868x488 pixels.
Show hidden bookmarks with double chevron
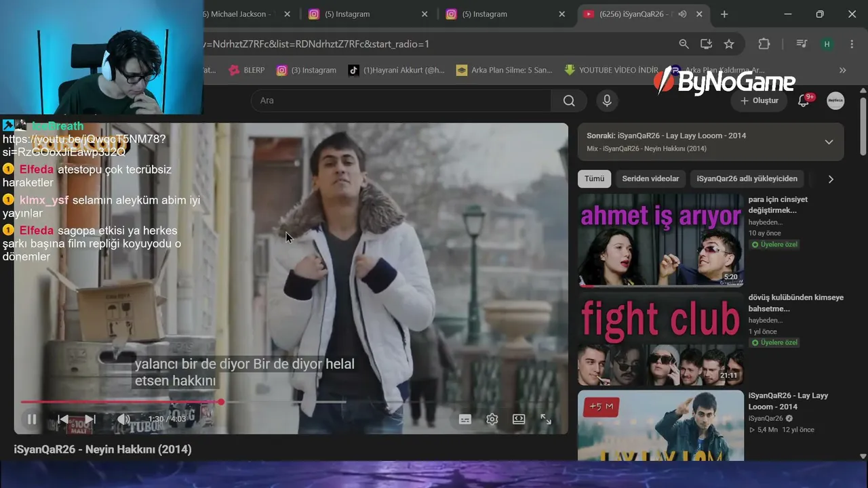pos(842,70)
